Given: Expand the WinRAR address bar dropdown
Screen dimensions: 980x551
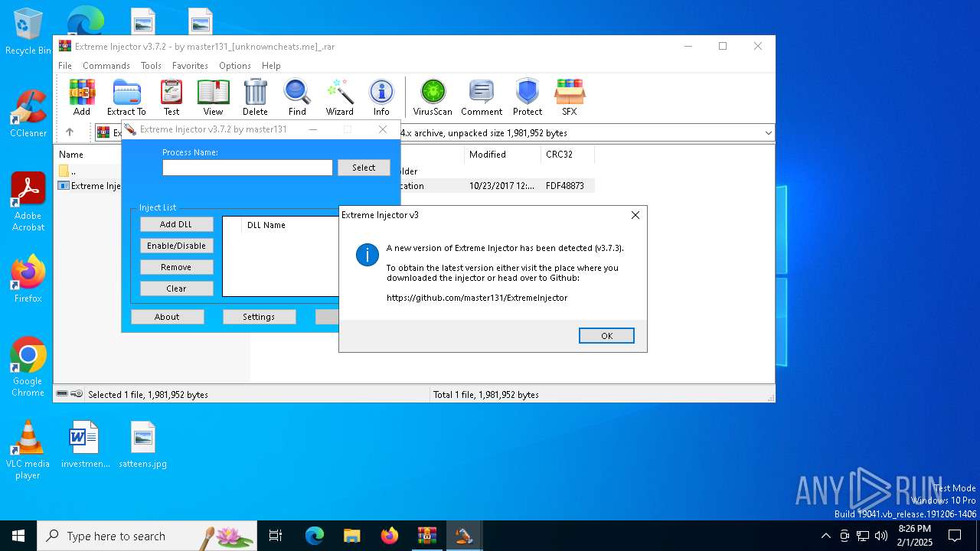Looking at the screenshot, I should [768, 133].
